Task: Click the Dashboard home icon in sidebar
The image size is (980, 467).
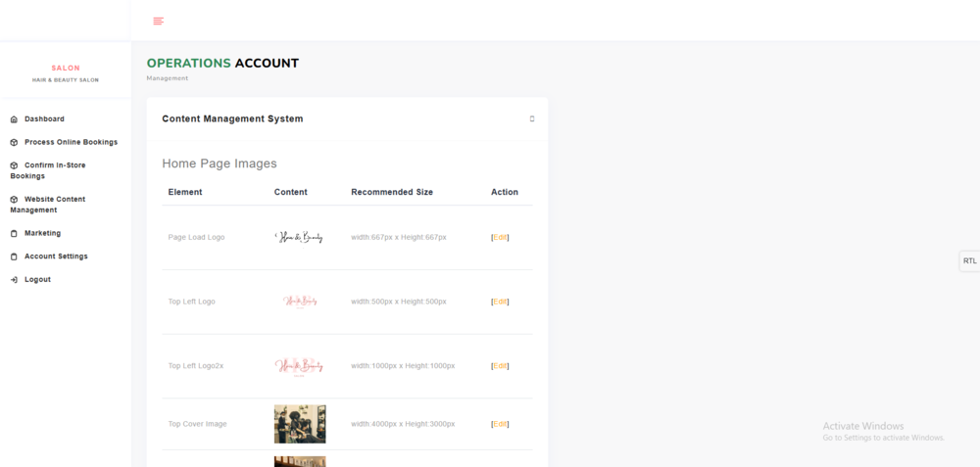Action: pos(14,119)
